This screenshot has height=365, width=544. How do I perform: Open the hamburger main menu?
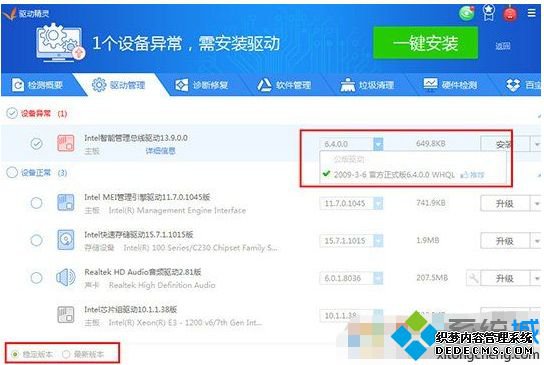coord(532,13)
